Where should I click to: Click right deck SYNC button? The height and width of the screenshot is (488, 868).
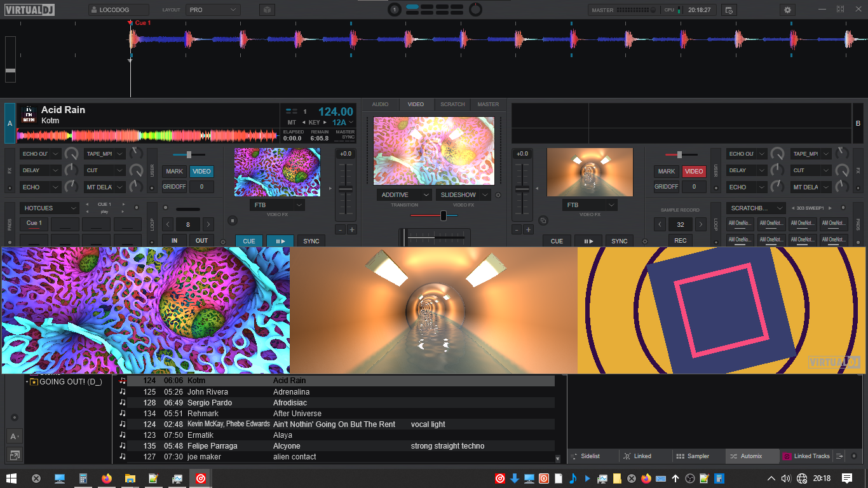tap(620, 241)
